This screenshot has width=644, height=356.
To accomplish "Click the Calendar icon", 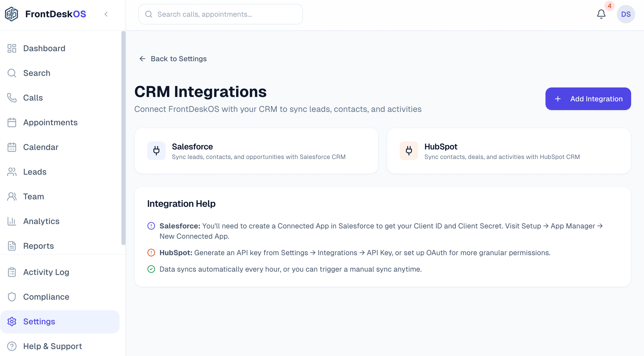I will tap(12, 147).
